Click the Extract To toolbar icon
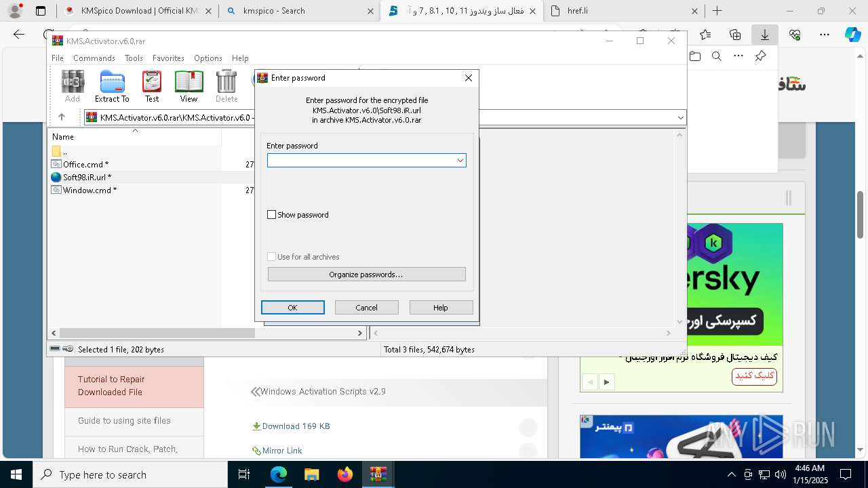868x488 pixels. pyautogui.click(x=112, y=86)
